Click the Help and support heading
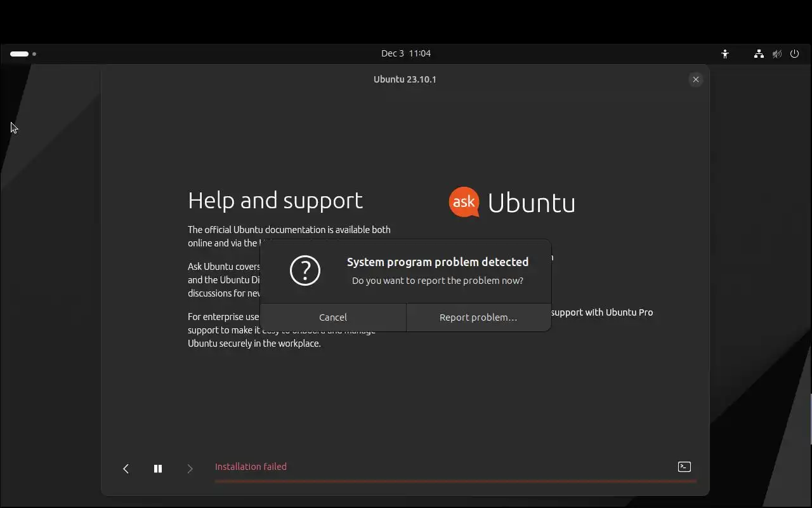 tap(275, 201)
